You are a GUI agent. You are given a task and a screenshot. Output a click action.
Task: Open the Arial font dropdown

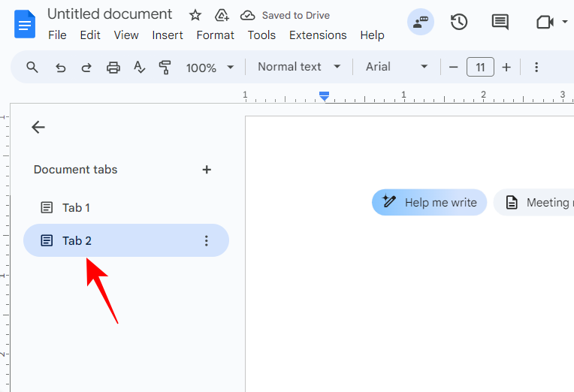397,67
